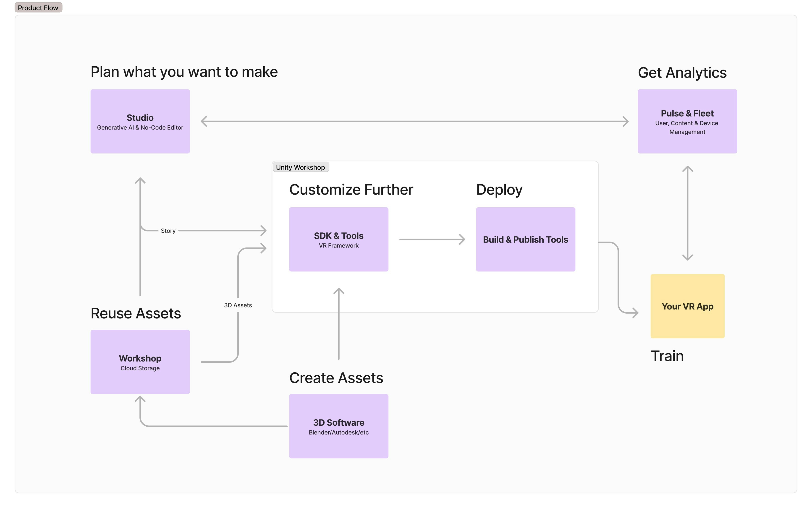Click the arrow between SDK and Build boxes
This screenshot has width=812, height=508.
tap(432, 239)
